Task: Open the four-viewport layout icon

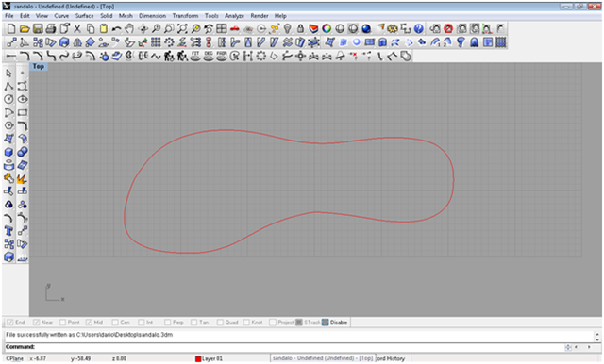Action: click(222, 29)
